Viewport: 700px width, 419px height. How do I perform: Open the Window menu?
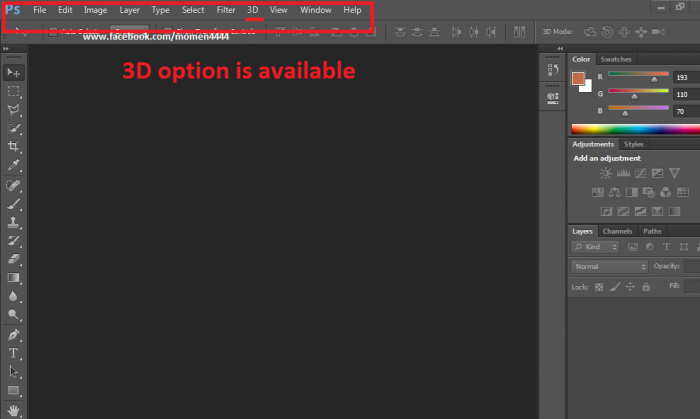coord(316,10)
